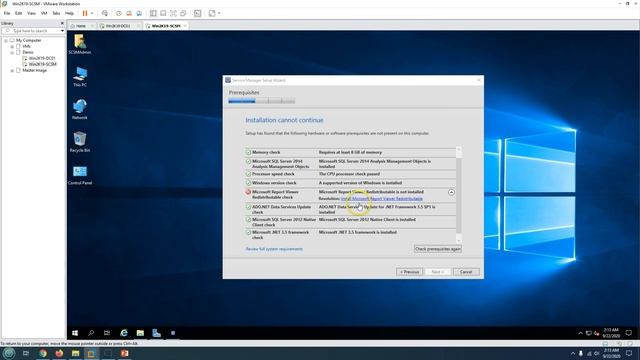This screenshot has height=360, width=640.
Task: Click the guest taskbar search icon
Action: point(91,333)
